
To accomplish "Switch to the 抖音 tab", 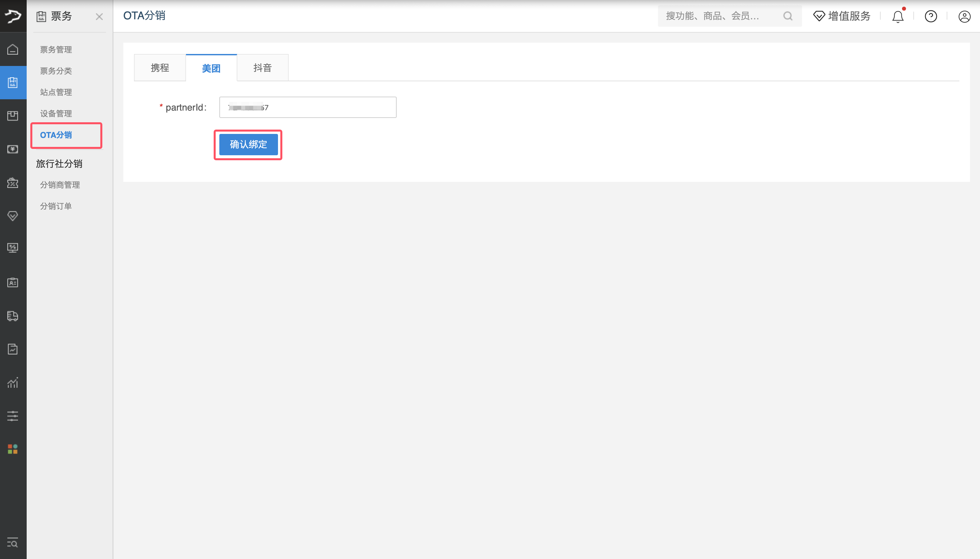I will [x=262, y=68].
